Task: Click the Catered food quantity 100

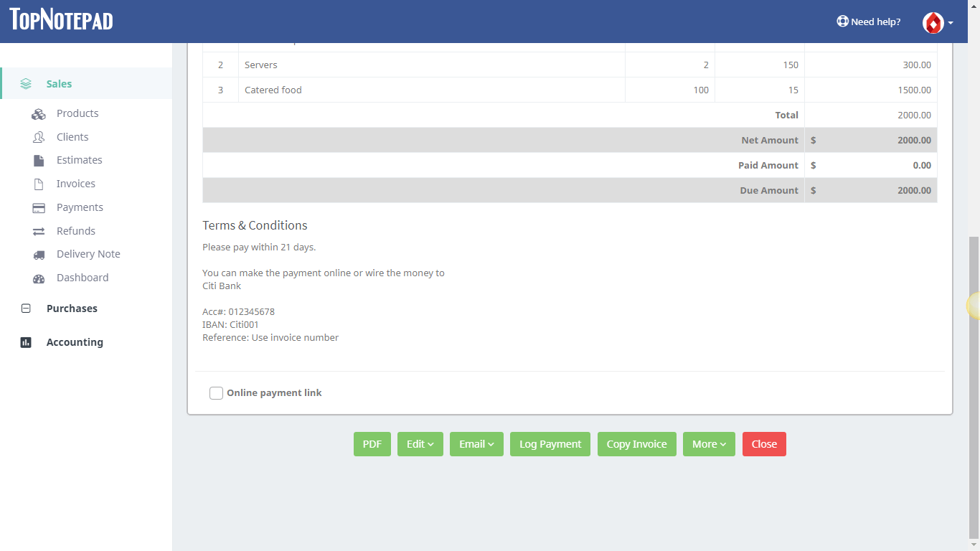Action: [x=701, y=90]
